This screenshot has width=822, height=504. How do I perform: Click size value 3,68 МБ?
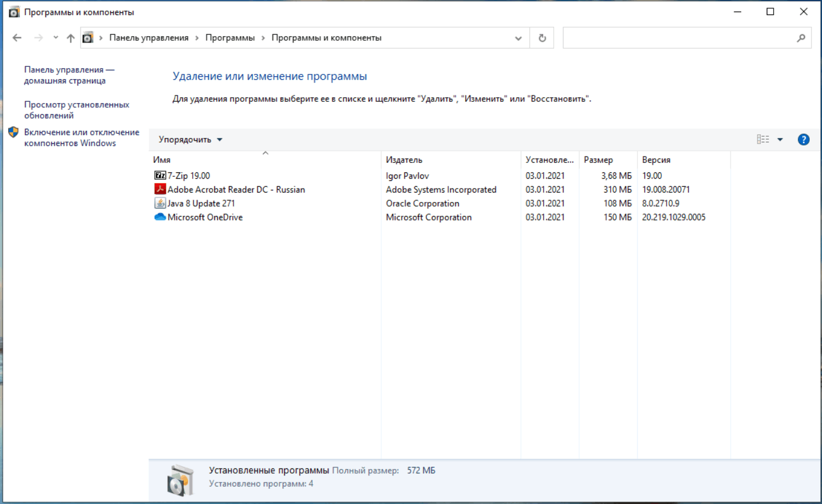pyautogui.click(x=616, y=175)
